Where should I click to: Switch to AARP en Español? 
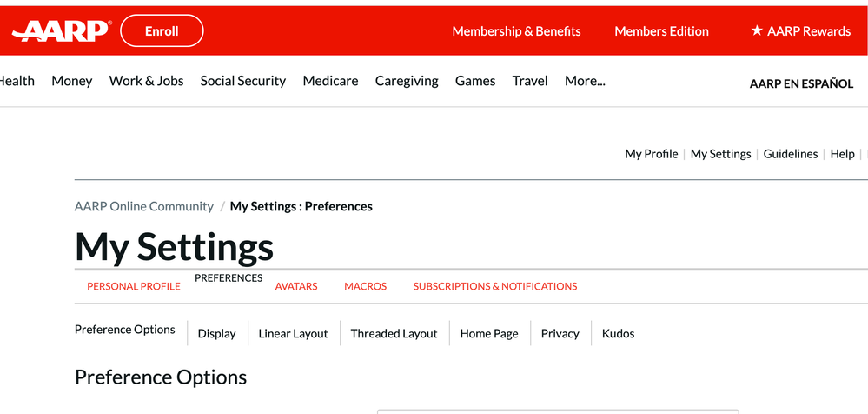(x=801, y=84)
